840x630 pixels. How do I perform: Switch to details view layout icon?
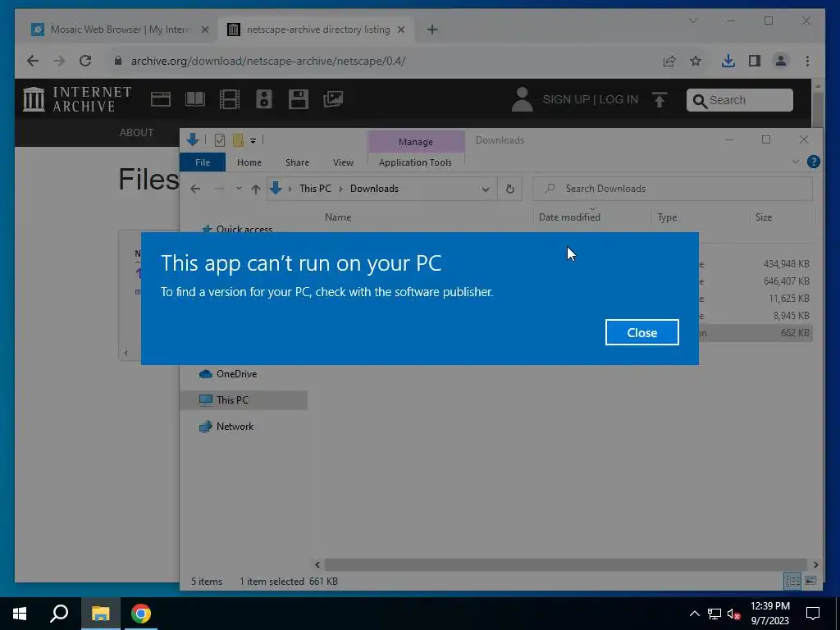pyautogui.click(x=793, y=582)
